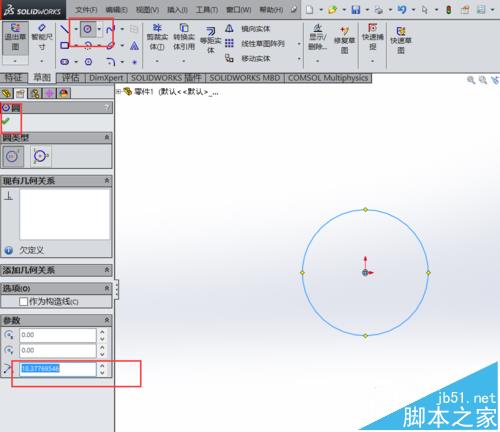Screen dimensions: 500x432
Task: Click the Rebuild traffic light icon
Action: [449, 10]
